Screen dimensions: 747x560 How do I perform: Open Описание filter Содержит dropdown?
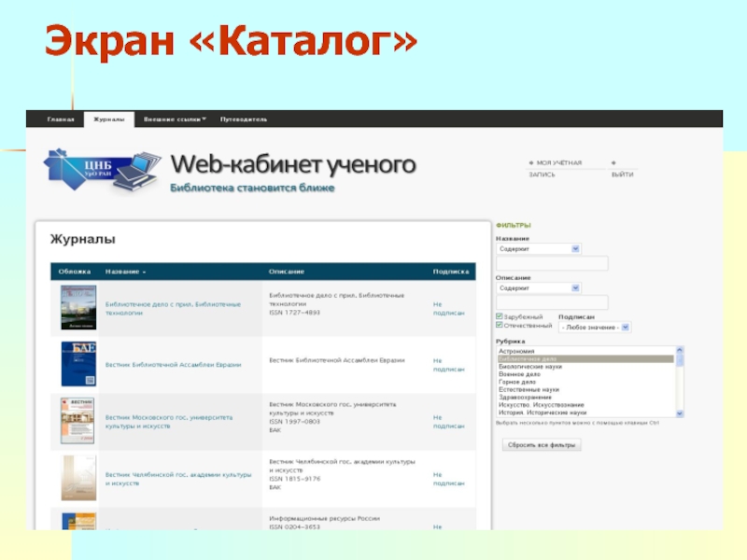pos(539,287)
